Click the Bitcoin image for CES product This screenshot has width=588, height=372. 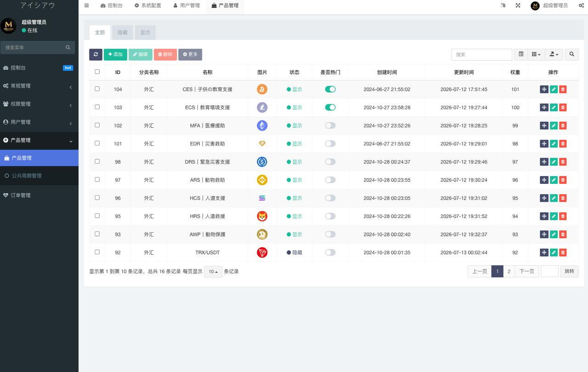[x=262, y=89]
